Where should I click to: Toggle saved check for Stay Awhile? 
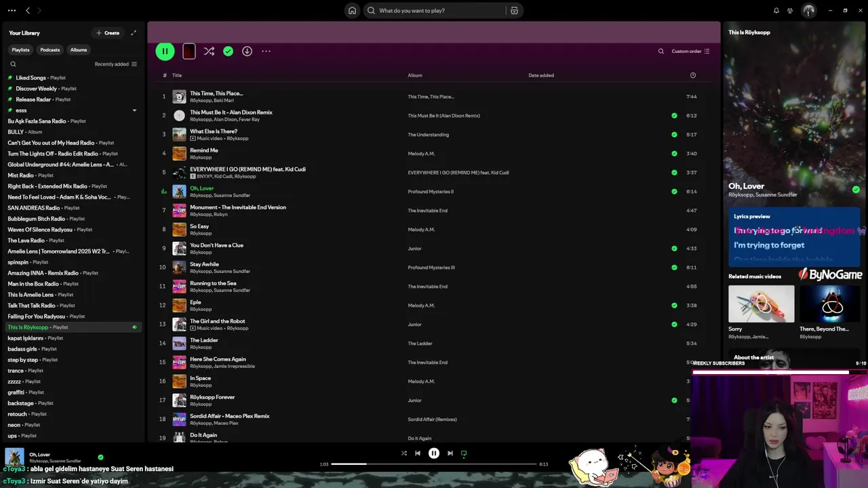click(674, 267)
